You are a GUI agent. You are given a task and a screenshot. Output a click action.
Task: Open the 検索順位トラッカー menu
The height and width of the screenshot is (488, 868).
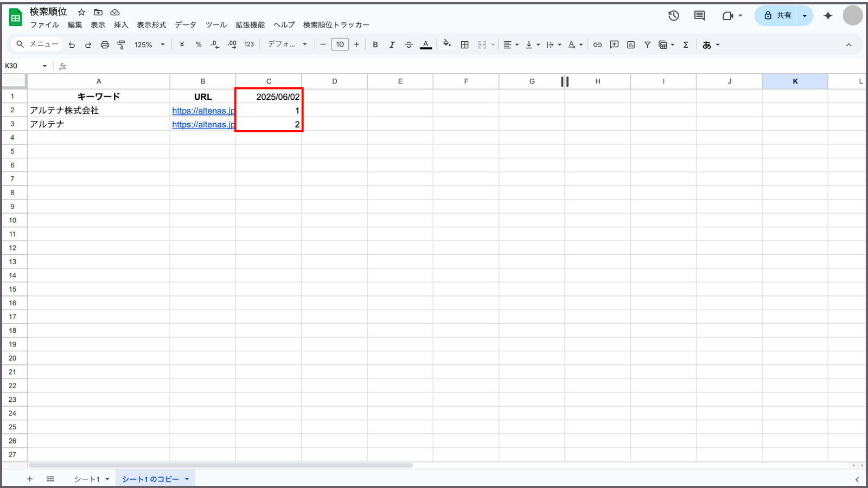click(336, 25)
